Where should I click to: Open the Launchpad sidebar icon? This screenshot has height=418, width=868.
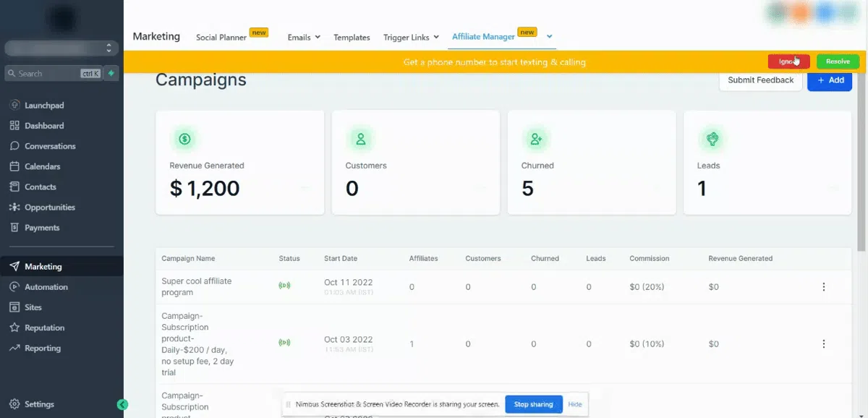click(14, 105)
